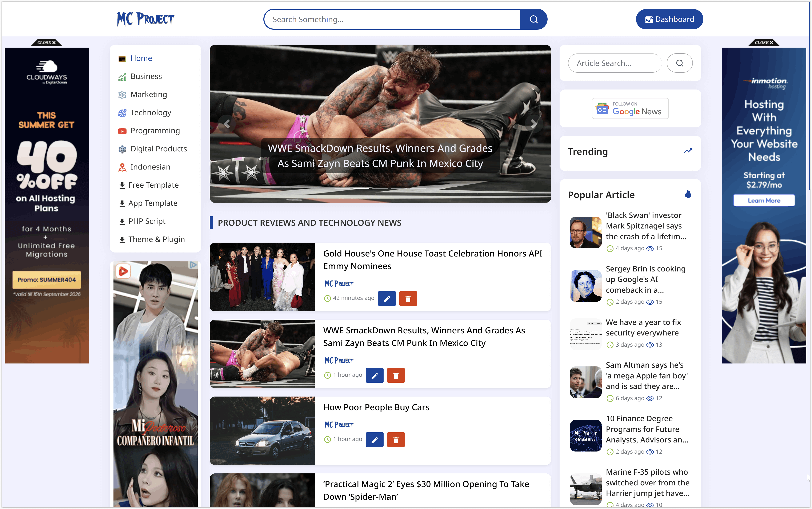This screenshot has width=812, height=509.
Task: Click the Home icon in sidebar
Action: pos(122,59)
